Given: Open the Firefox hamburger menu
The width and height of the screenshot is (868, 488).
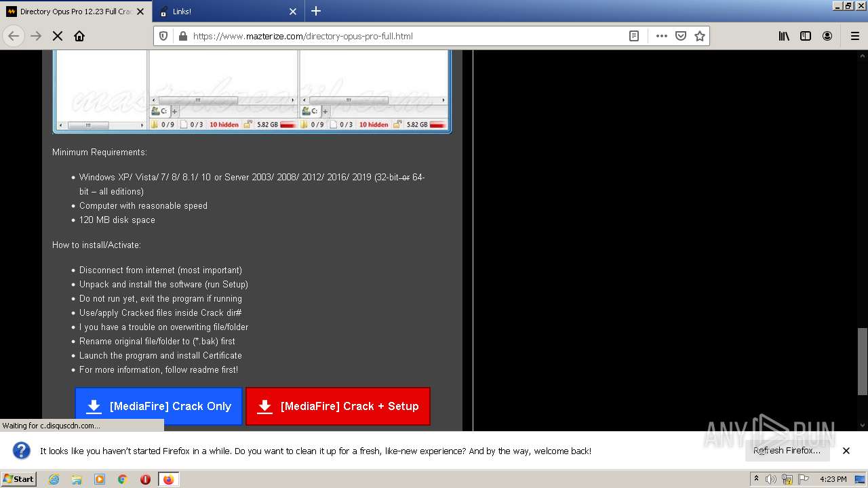Looking at the screenshot, I should [854, 36].
